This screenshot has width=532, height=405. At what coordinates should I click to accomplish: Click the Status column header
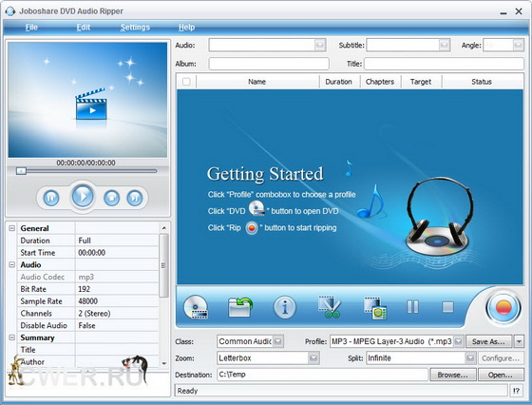(482, 82)
